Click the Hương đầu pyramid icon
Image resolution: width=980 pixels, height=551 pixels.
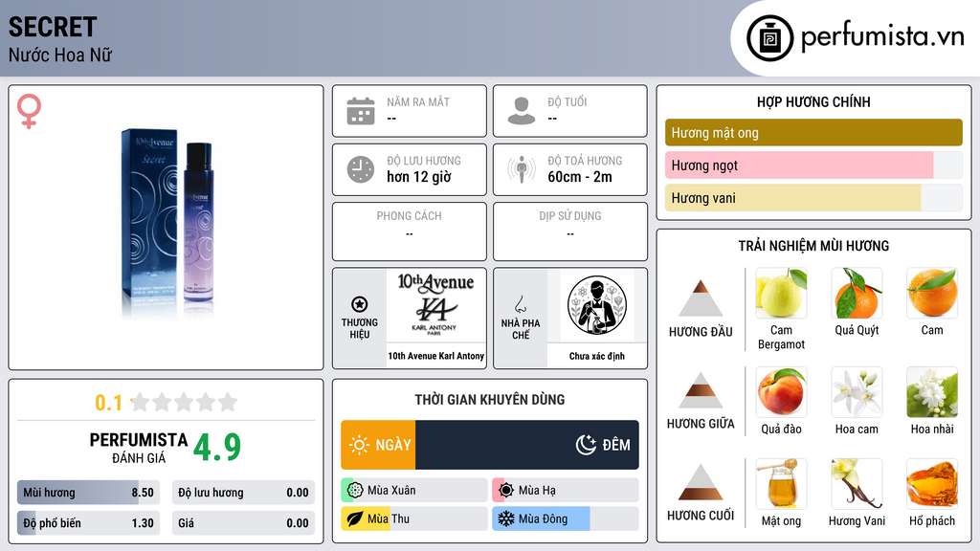[x=701, y=298]
